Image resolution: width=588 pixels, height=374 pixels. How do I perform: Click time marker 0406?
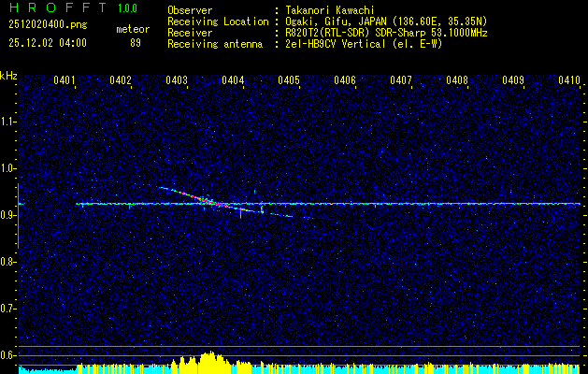pyautogui.click(x=345, y=80)
